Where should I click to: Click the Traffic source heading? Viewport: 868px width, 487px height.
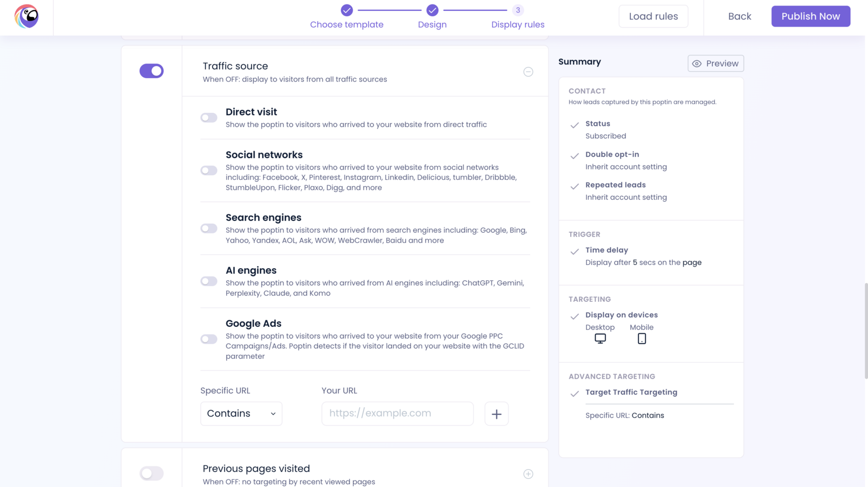235,66
